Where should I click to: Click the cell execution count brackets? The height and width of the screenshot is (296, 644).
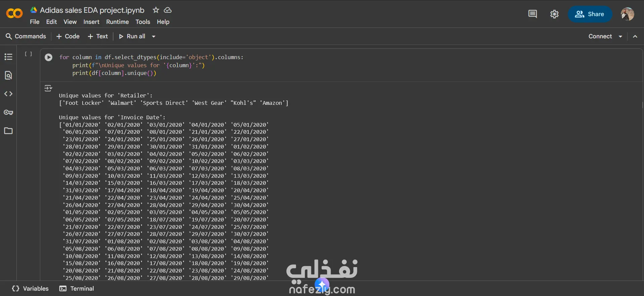[29, 54]
